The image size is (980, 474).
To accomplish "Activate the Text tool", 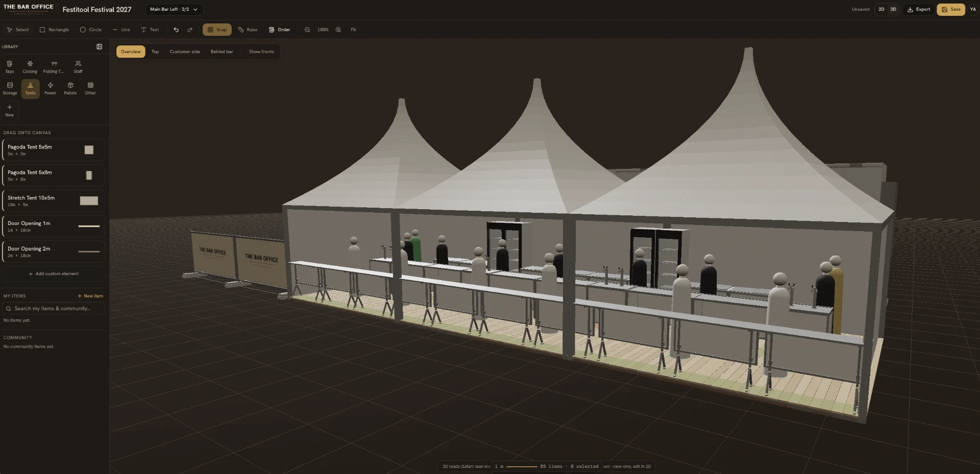I will 150,30.
